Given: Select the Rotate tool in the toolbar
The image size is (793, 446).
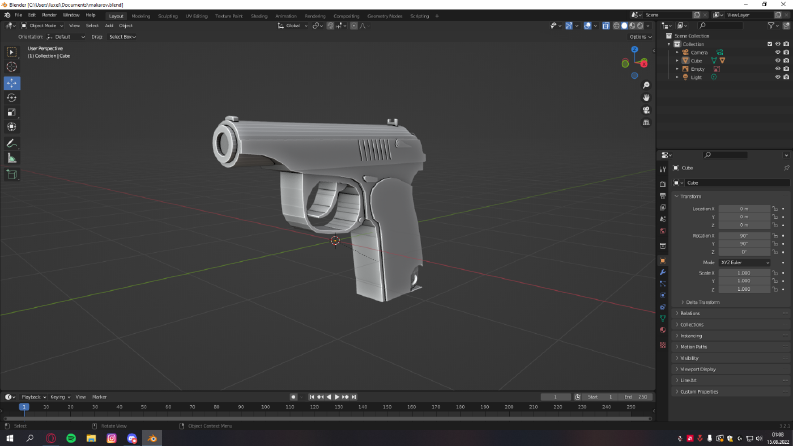Looking at the screenshot, I should [x=12, y=98].
